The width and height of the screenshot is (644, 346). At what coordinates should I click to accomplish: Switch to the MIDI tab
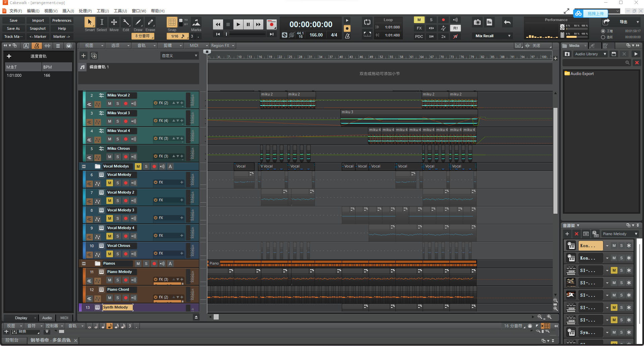pos(64,318)
